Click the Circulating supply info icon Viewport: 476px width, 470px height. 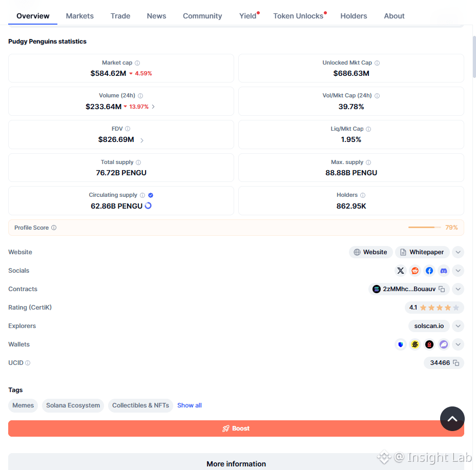click(142, 195)
